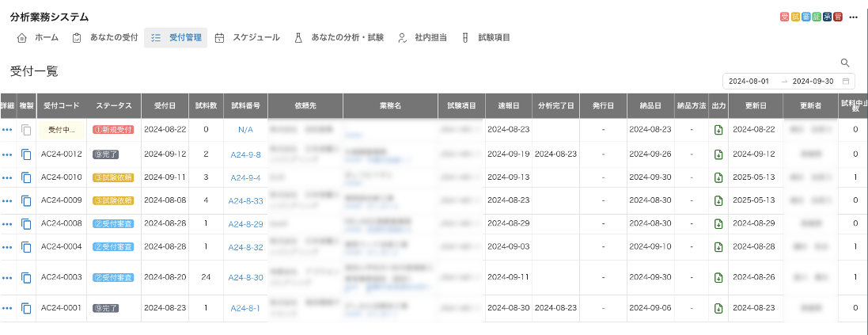868x335 pixels.
Task: Duplicate the AC24-0003 reception entry
Action: 26,277
